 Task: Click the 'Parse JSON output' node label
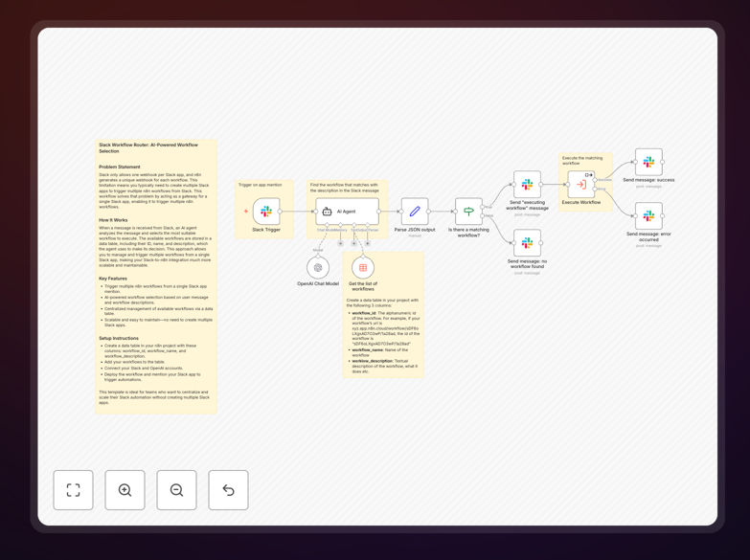[415, 230]
